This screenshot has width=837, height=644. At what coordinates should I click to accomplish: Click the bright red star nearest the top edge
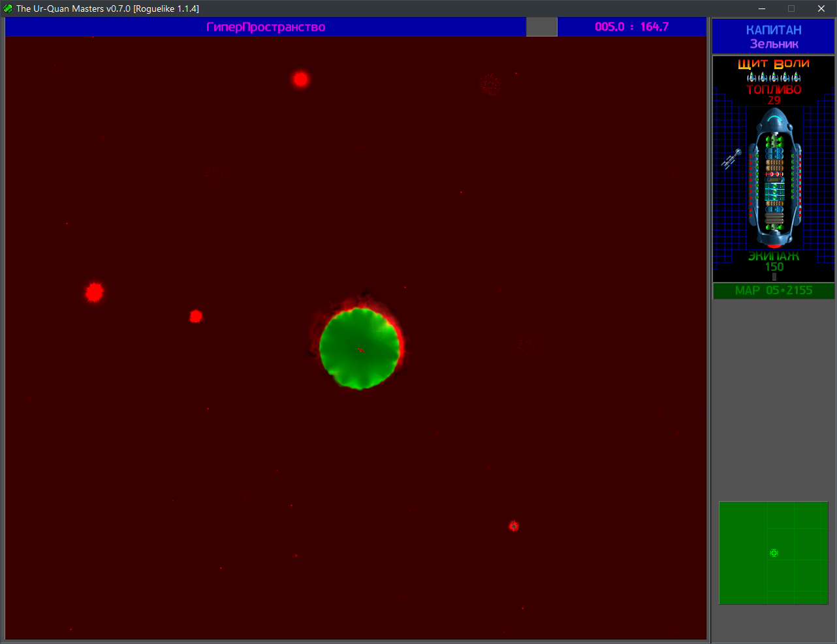pos(300,79)
